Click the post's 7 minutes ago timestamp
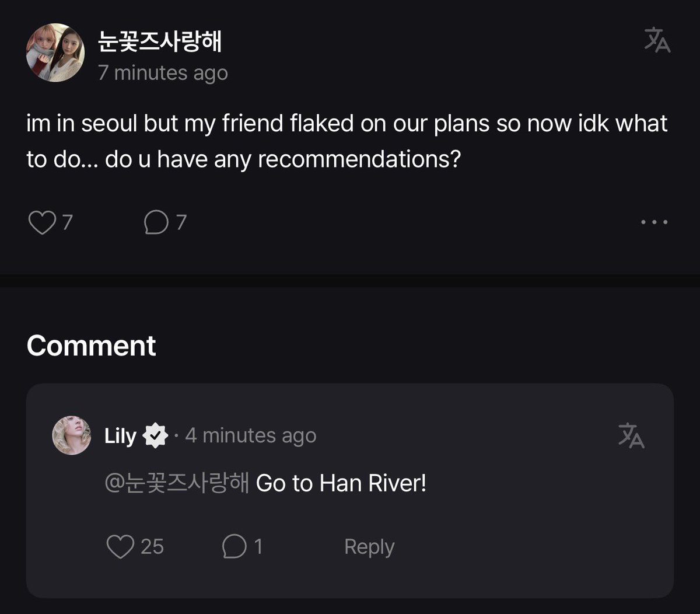700x614 pixels. [163, 73]
